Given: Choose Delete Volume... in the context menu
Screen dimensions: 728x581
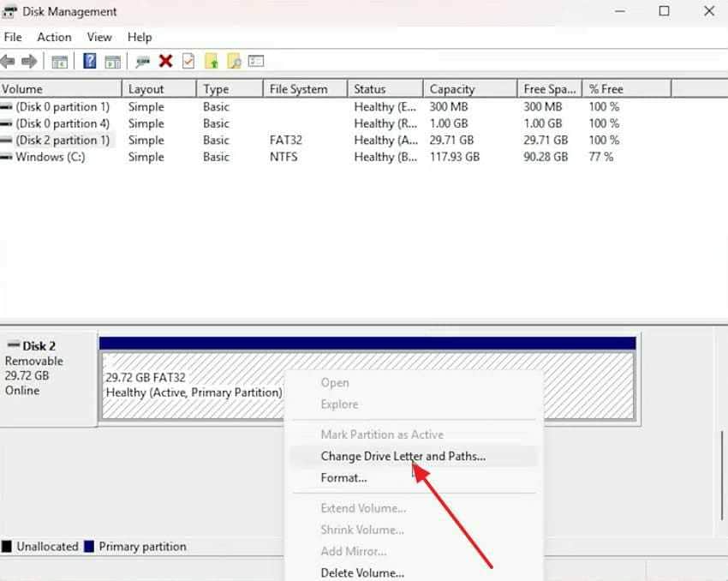Looking at the screenshot, I should click(x=413, y=572).
